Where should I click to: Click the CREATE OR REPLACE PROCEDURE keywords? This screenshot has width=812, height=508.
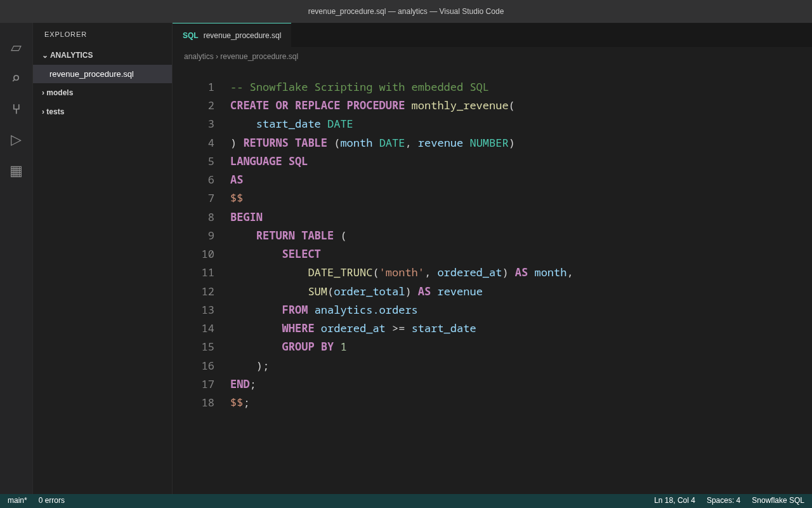[x=317, y=105]
